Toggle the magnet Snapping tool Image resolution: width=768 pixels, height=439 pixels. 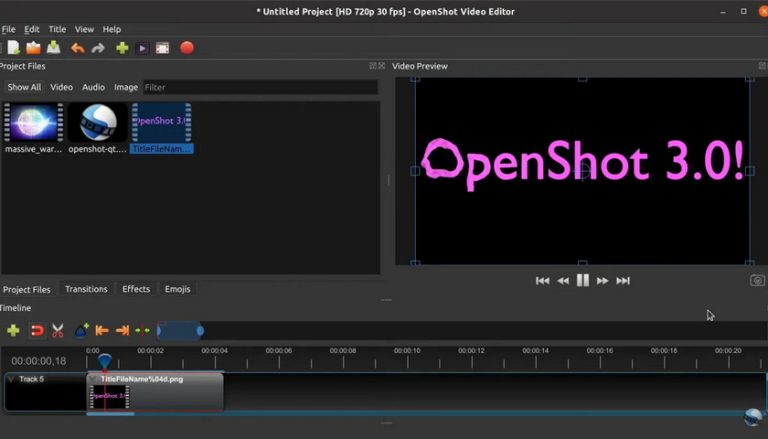coord(36,330)
